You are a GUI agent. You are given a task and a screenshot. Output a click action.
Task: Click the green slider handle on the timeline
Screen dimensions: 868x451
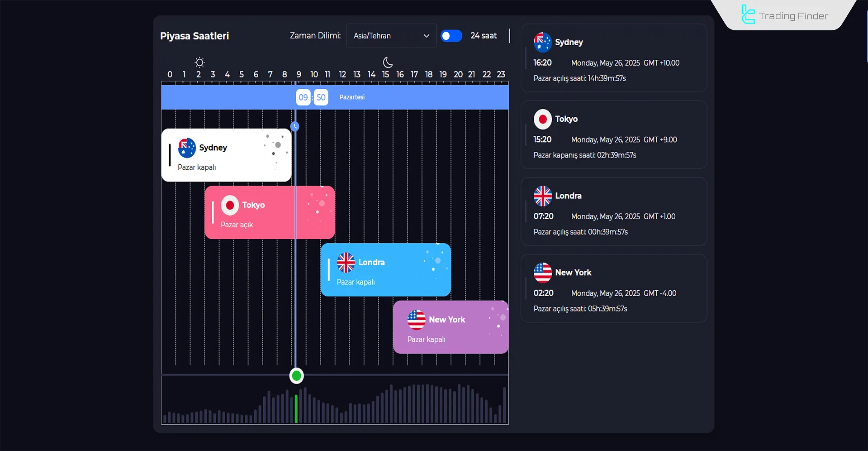tap(296, 376)
